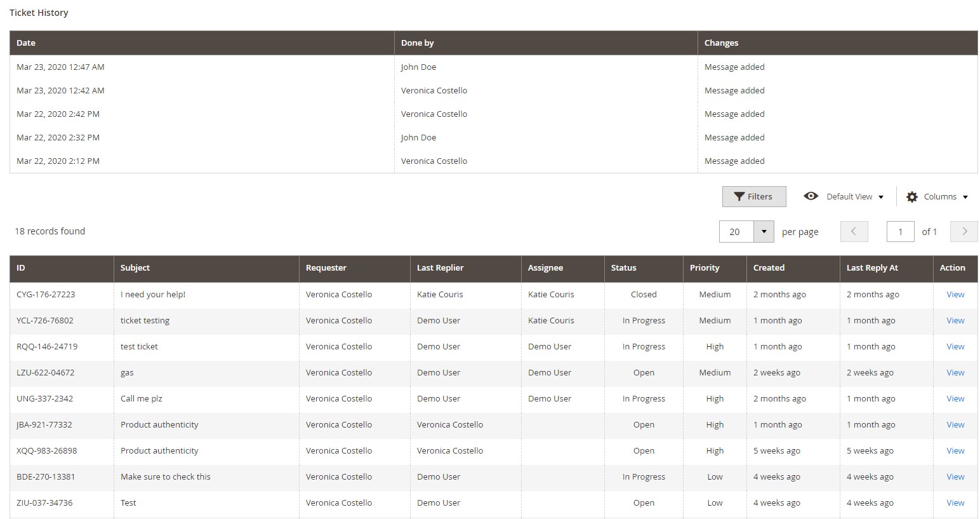Screen dimensions: 980x519
Task: Sort tickets by Last Replier column
Action: (x=465, y=268)
